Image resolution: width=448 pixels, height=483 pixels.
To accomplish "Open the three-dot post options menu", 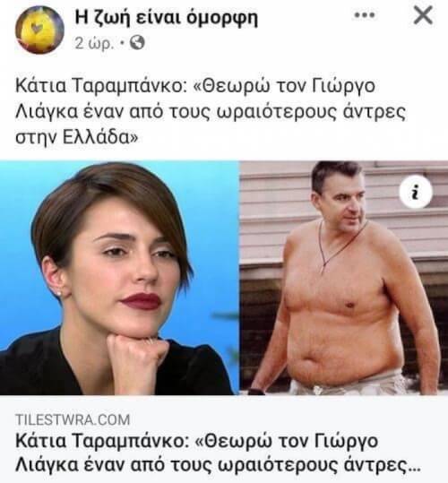I will pyautogui.click(x=365, y=14).
